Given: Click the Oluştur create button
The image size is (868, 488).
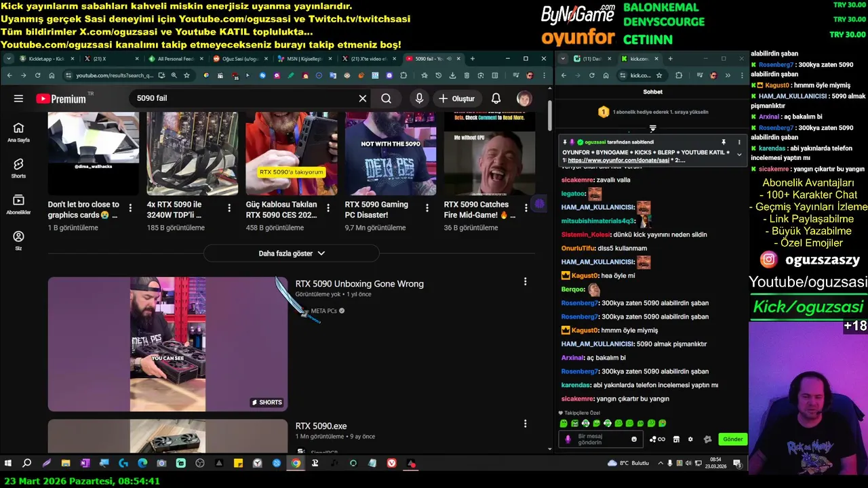Looking at the screenshot, I should 456,98.
